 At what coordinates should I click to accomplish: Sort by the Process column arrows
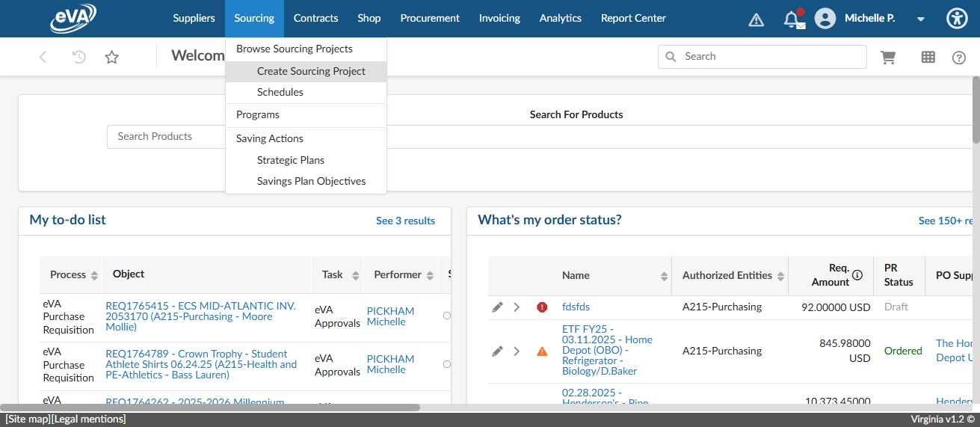click(94, 275)
